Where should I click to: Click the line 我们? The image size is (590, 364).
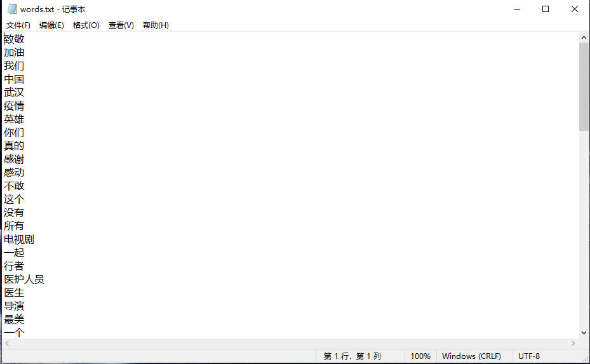click(14, 66)
